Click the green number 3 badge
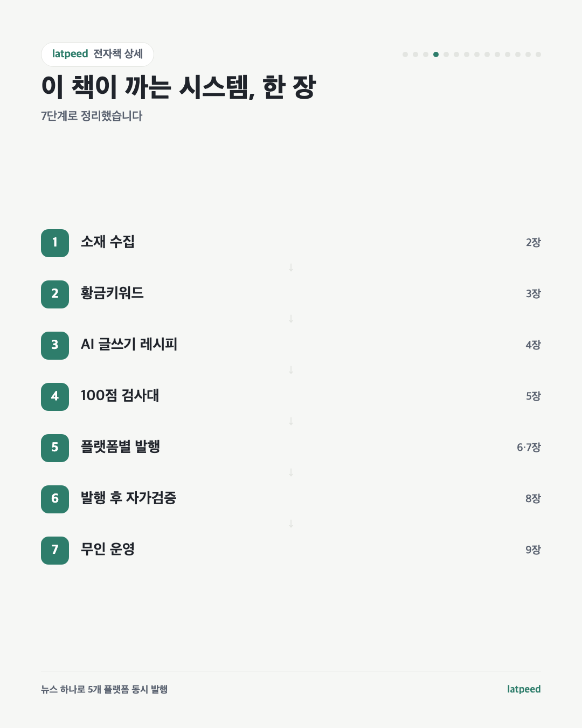 pyautogui.click(x=55, y=346)
